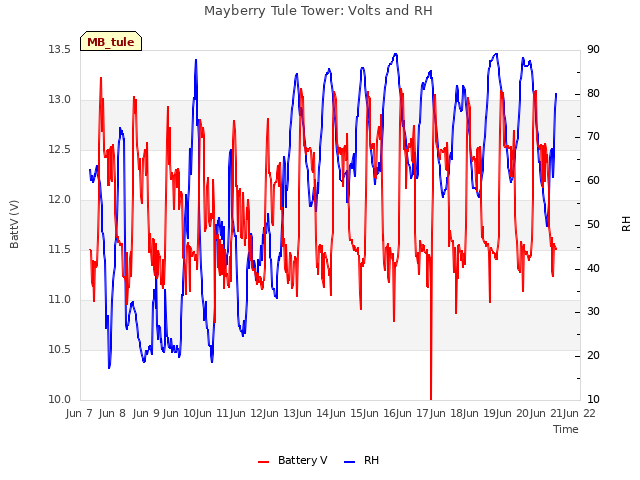Click the Time axis label

[566, 429]
